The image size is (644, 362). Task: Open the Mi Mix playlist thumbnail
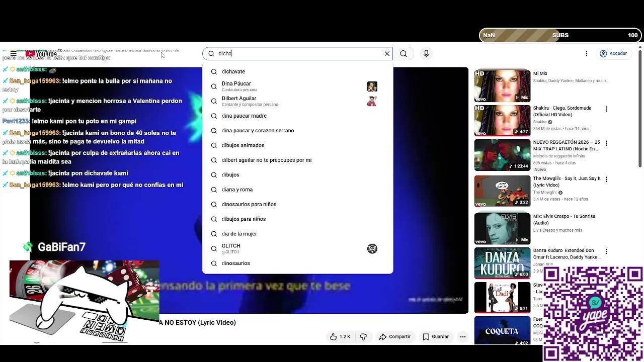pos(502,86)
